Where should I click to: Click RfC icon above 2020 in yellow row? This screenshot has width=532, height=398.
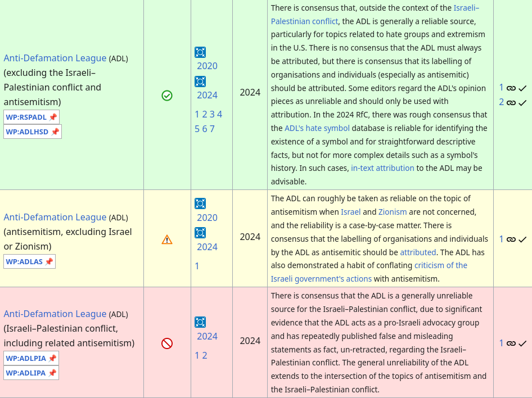pos(200,203)
